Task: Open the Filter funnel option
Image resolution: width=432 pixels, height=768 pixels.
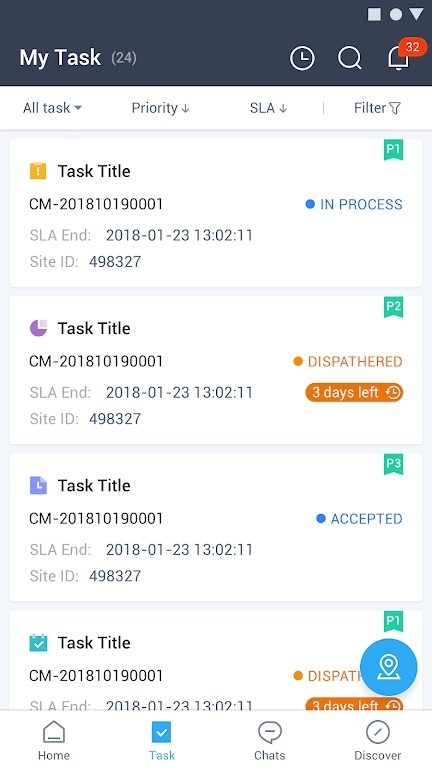Action: (378, 108)
